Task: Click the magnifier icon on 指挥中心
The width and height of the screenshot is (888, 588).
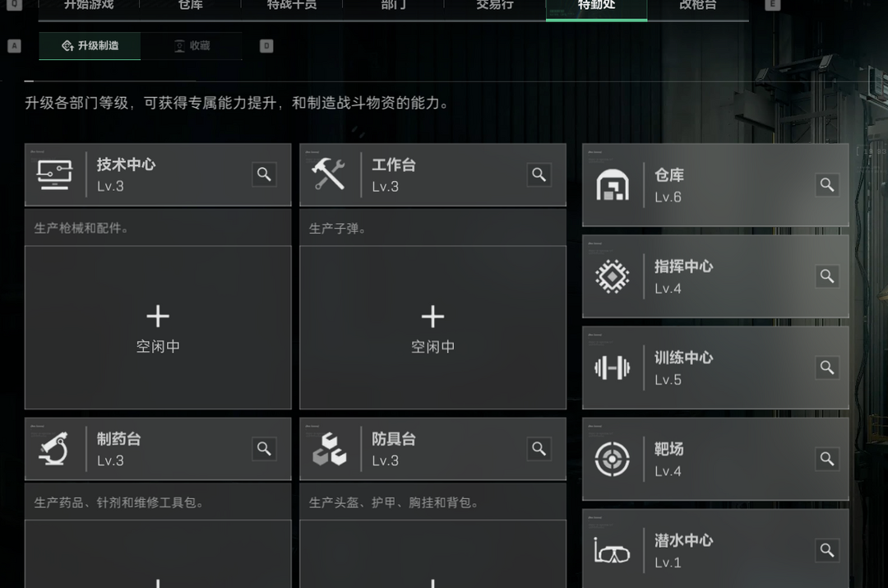Action: (826, 276)
